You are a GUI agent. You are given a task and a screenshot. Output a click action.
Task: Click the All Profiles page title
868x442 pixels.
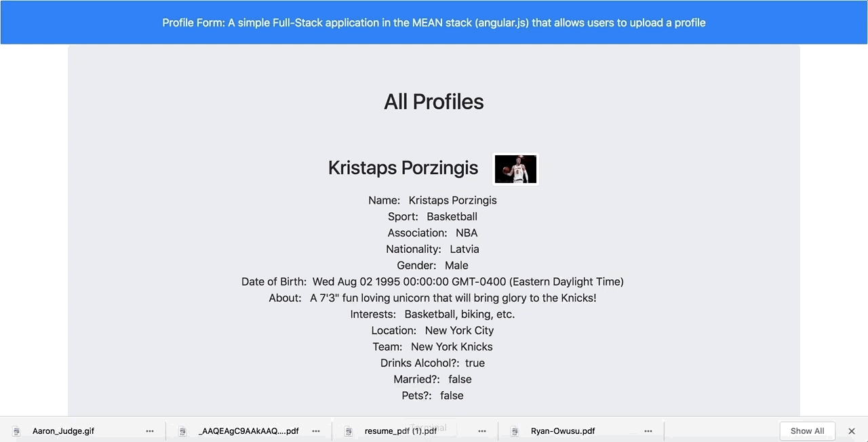tap(434, 102)
